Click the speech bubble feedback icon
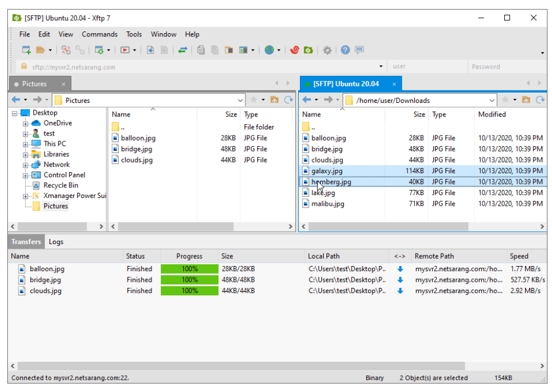 [x=360, y=50]
